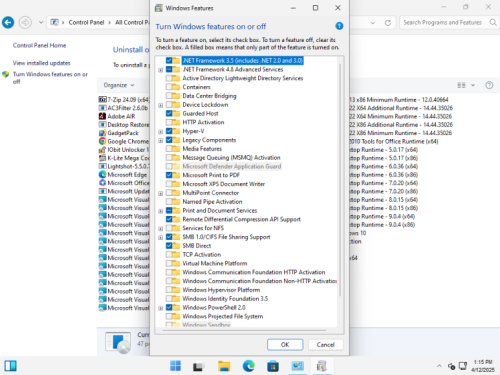Image resolution: width=500 pixels, height=375 pixels.
Task: Expand the Legacy Components node
Action: [x=161, y=140]
